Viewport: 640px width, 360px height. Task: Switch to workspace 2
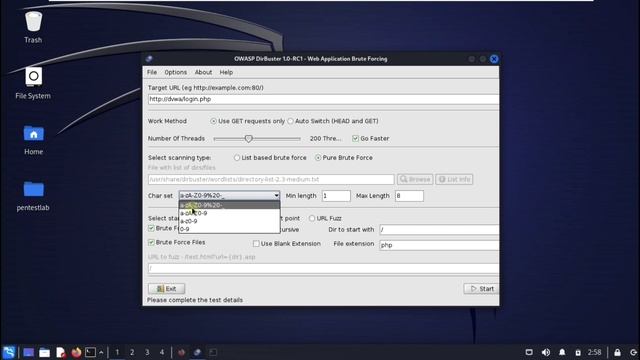point(132,352)
